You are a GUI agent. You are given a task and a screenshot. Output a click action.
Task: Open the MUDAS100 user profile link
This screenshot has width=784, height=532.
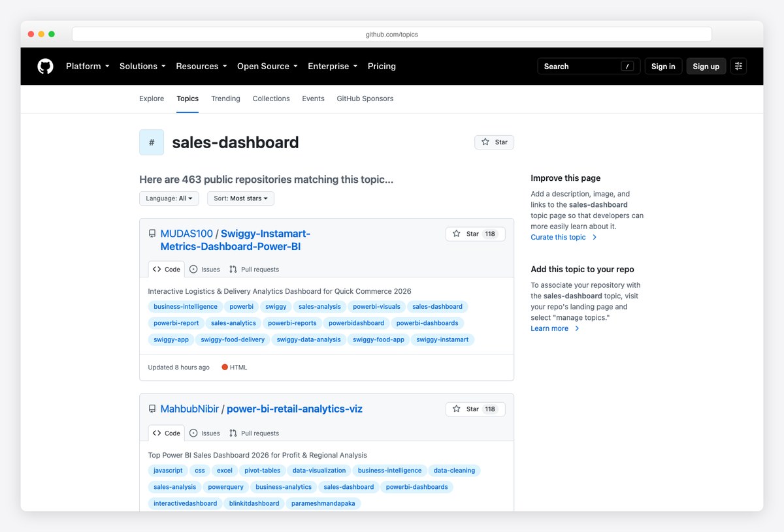(187, 234)
